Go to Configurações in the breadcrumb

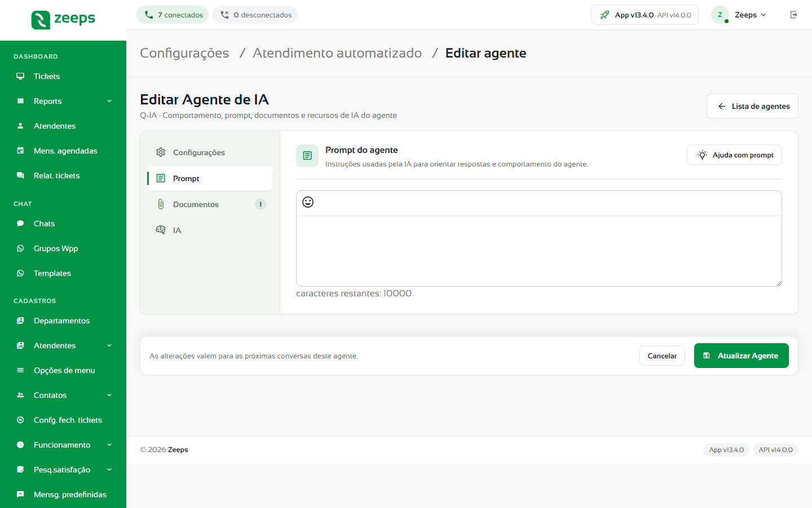click(184, 53)
